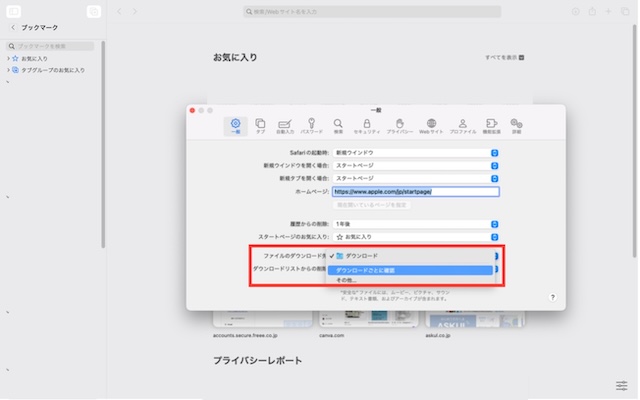Expand the お気に入り sidebar folder chevron
This screenshot has width=640, height=400.
point(8,58)
